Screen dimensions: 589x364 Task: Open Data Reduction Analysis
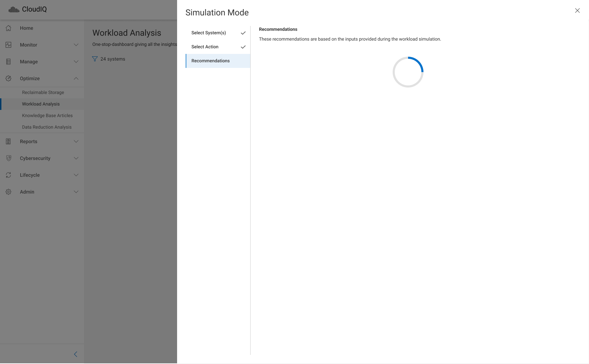point(42,127)
